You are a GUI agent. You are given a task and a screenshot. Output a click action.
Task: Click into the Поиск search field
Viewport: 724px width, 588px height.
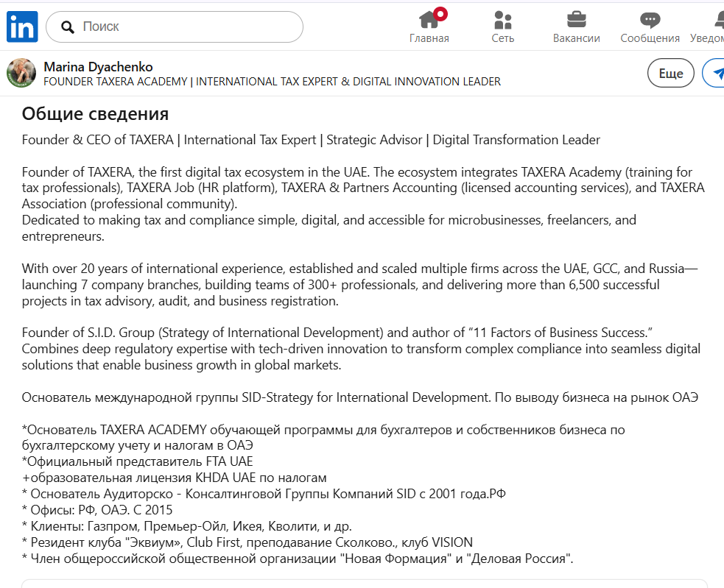(184, 27)
